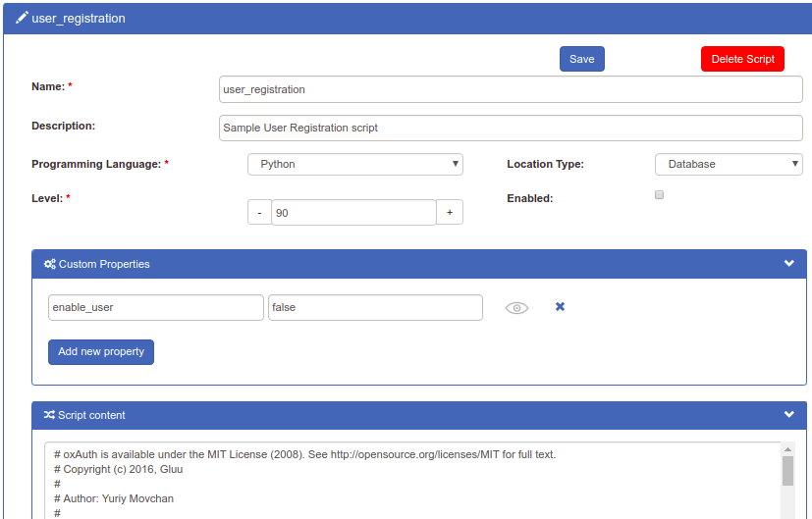
Task: Increase Level with the plus button
Action: (x=449, y=212)
